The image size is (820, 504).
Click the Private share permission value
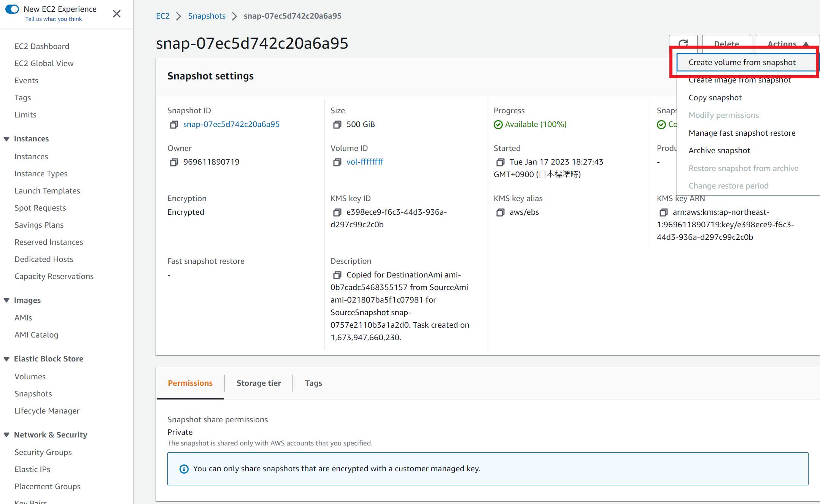pos(180,432)
